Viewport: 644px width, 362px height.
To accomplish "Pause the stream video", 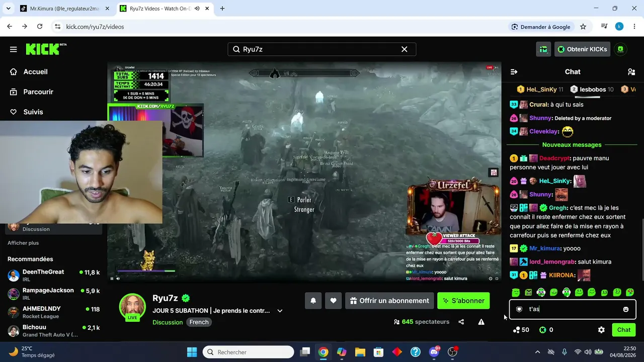I will [x=112, y=279].
